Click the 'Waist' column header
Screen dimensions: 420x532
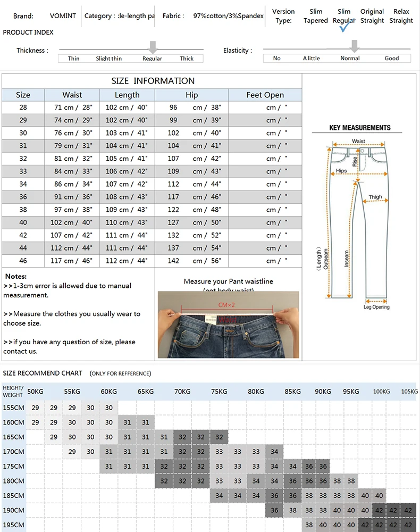click(72, 95)
